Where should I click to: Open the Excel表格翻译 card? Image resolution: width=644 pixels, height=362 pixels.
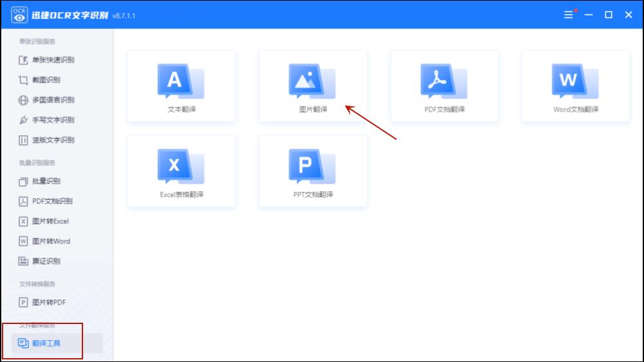click(182, 171)
